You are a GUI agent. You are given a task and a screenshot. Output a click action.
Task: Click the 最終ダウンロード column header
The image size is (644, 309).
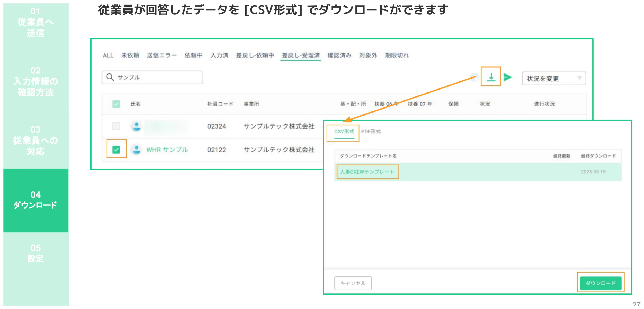(x=598, y=156)
